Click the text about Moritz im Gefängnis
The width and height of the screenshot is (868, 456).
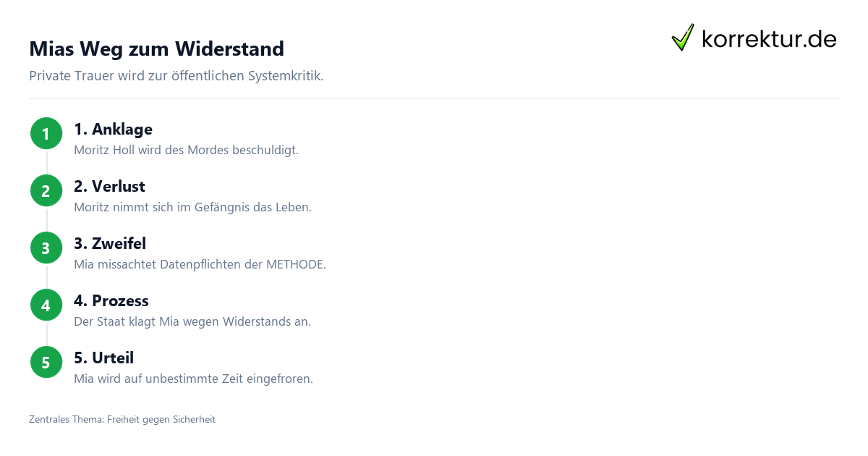click(192, 208)
